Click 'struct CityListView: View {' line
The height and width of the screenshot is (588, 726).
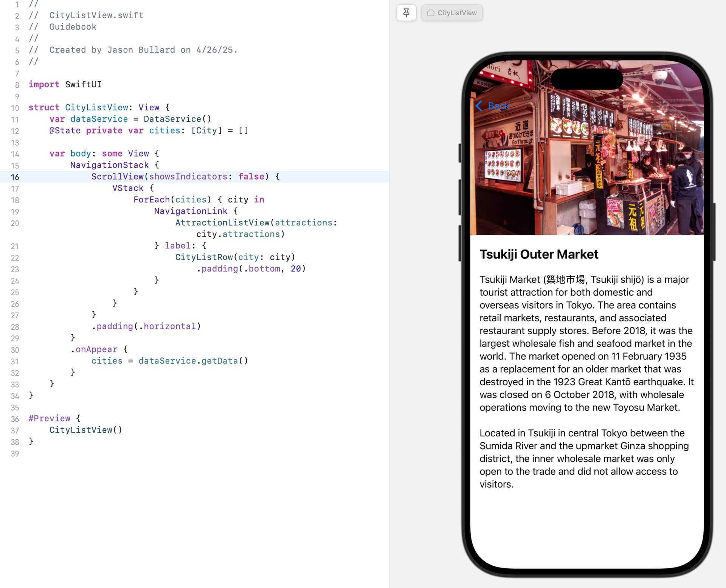click(99, 107)
